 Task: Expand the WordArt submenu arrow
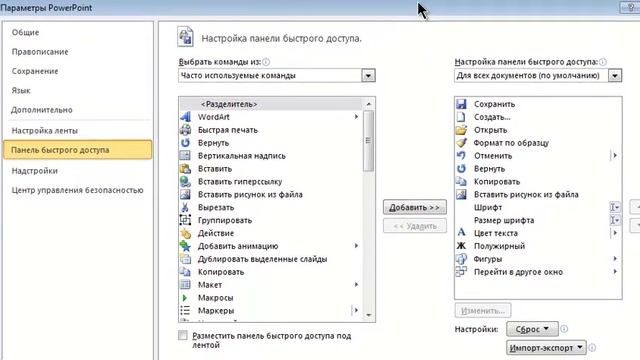click(356, 117)
